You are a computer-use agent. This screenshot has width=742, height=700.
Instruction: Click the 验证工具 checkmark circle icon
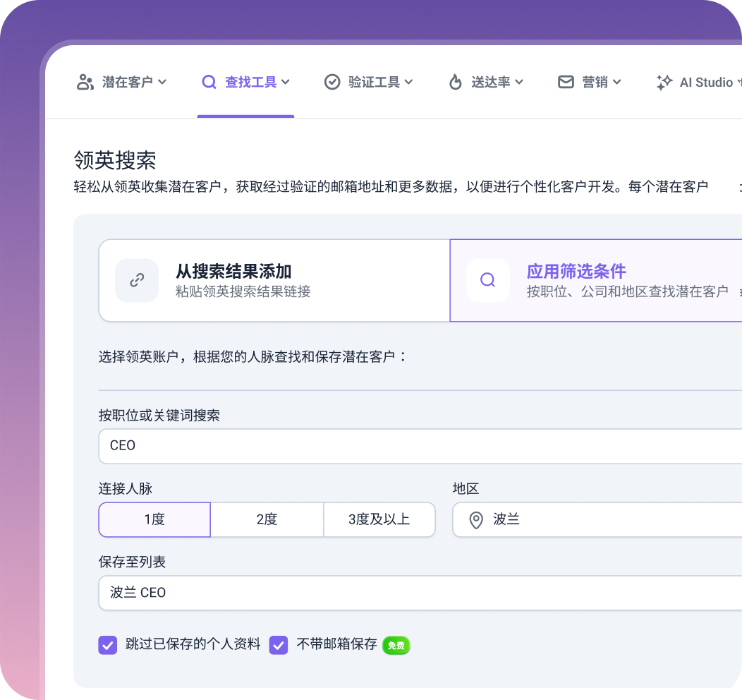(x=332, y=82)
